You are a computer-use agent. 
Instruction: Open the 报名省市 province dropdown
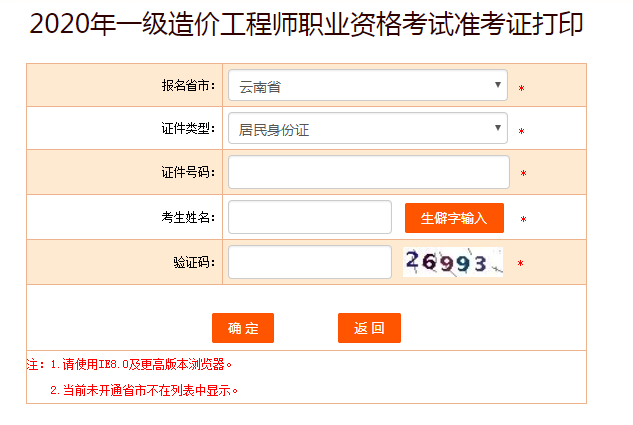(367, 86)
